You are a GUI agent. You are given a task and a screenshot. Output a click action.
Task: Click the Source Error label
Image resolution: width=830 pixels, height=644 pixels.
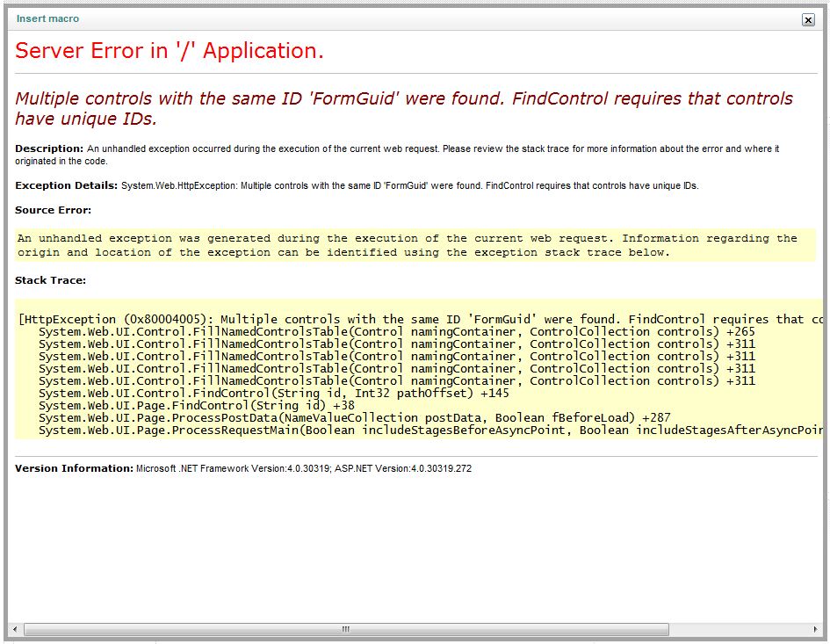tap(53, 210)
